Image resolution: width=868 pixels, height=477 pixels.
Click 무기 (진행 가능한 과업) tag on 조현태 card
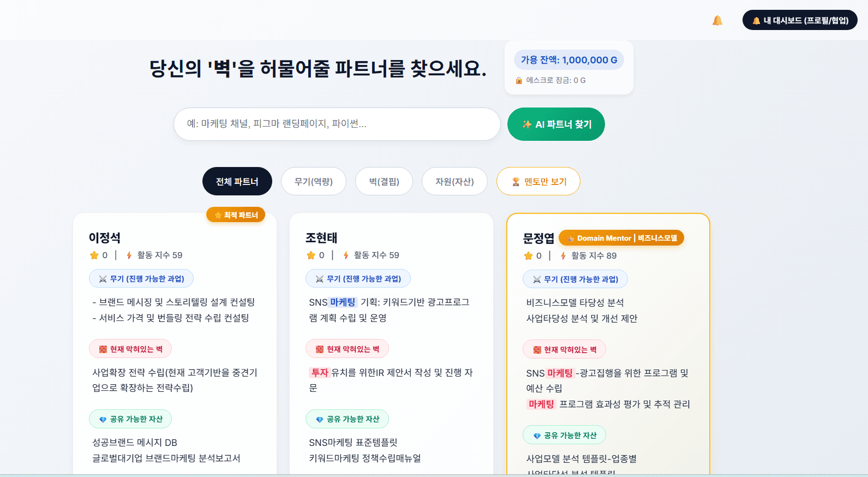358,278
